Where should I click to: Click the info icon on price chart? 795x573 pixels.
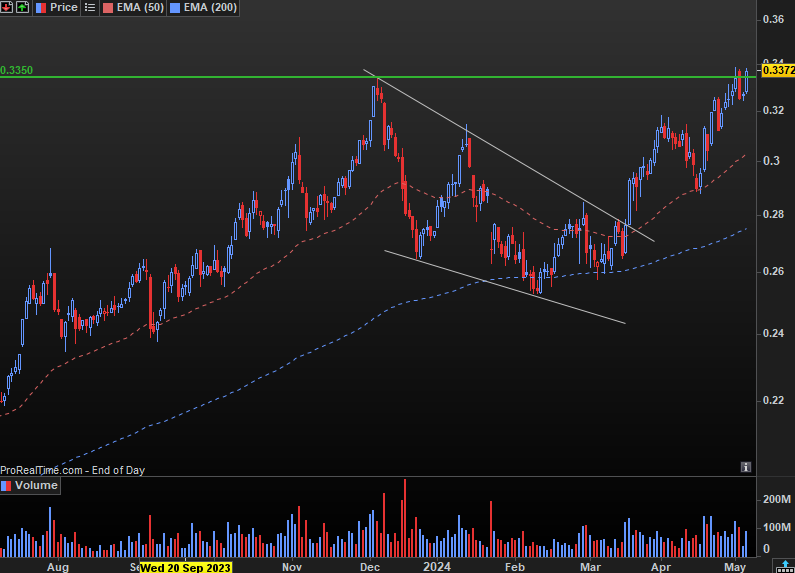pyautogui.click(x=745, y=467)
